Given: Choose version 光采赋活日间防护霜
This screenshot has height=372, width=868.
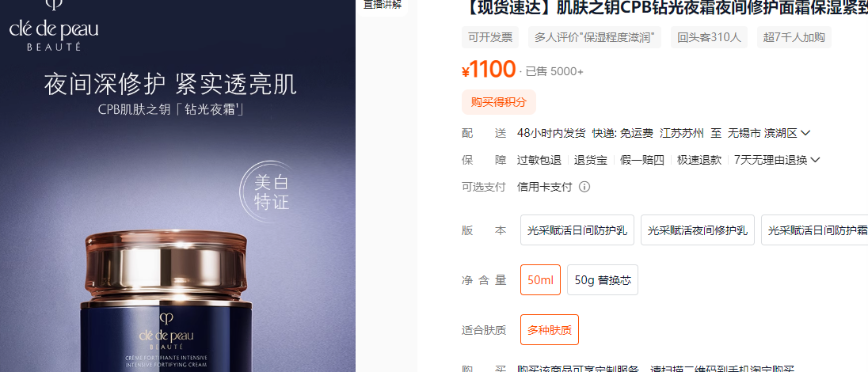Looking at the screenshot, I should point(815,230).
